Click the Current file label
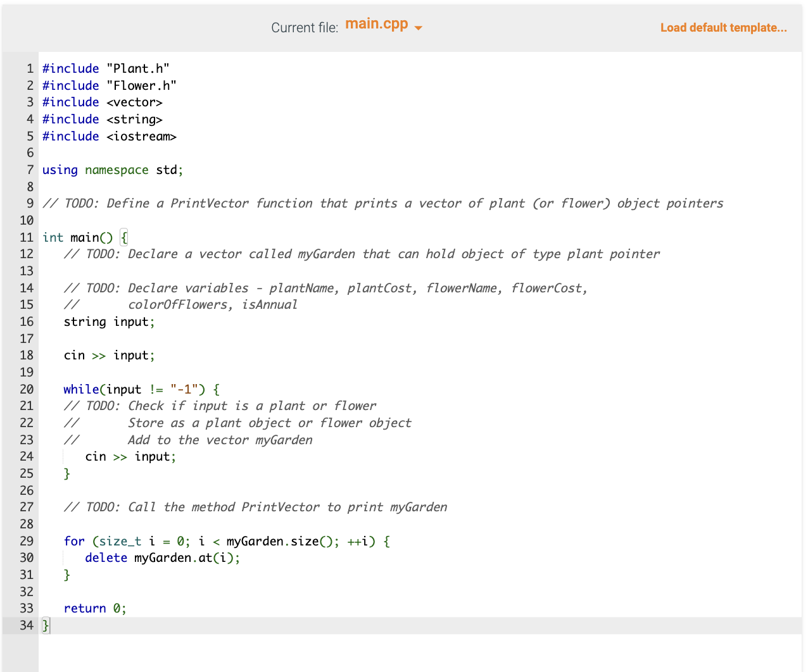The image size is (808, 672). coord(305,27)
